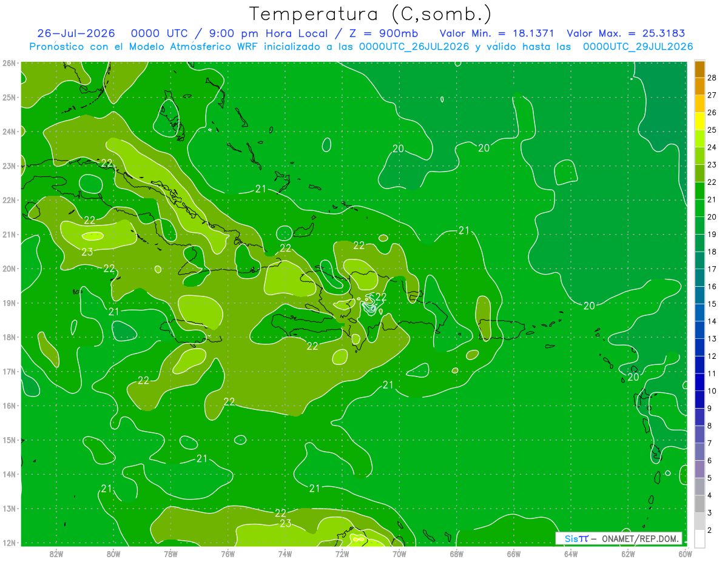Click the dark blue legend band between 10 and 11

click(700, 382)
